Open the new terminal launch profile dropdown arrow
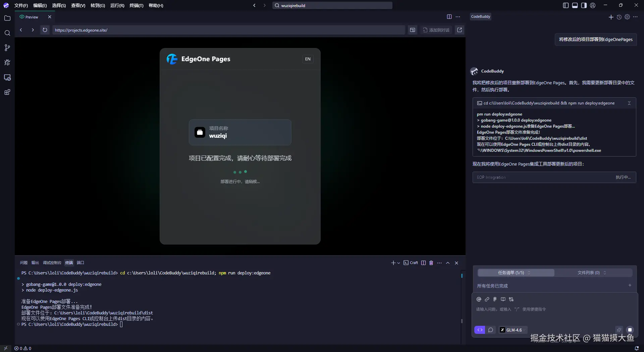The image size is (644, 352). point(399,263)
